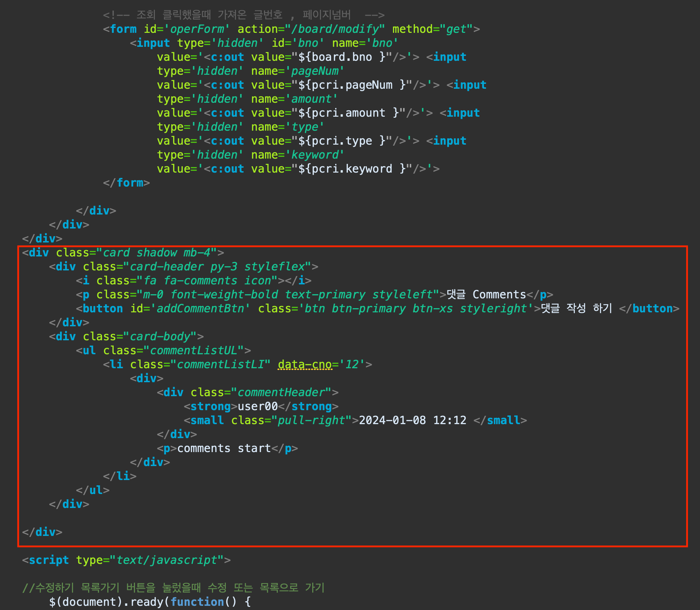Click the underlined data-cno attribute
Image resolution: width=700 pixels, height=610 pixels.
click(305, 364)
